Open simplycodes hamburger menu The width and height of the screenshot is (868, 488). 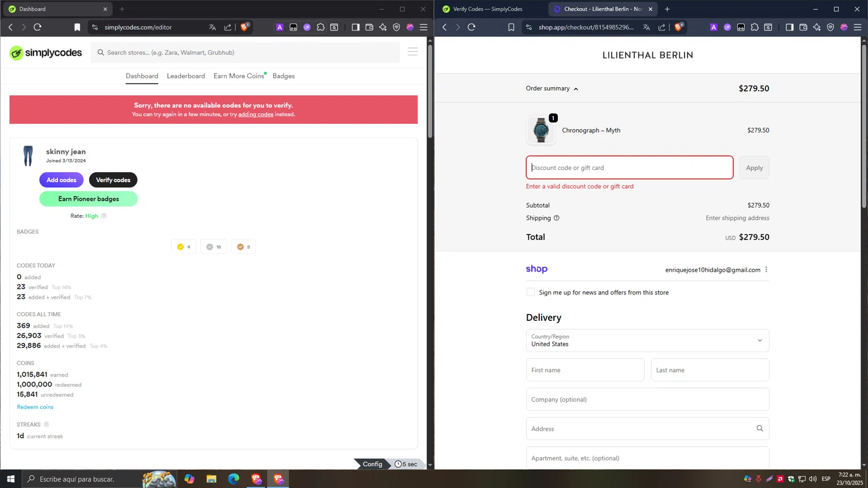[413, 52]
